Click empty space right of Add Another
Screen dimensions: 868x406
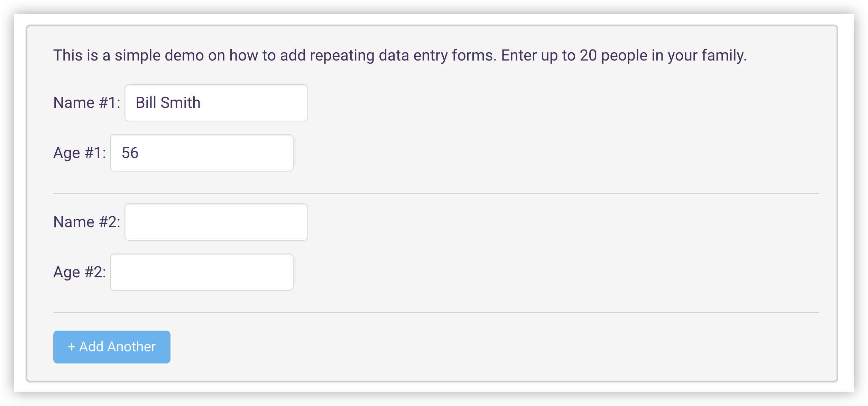click(484, 347)
